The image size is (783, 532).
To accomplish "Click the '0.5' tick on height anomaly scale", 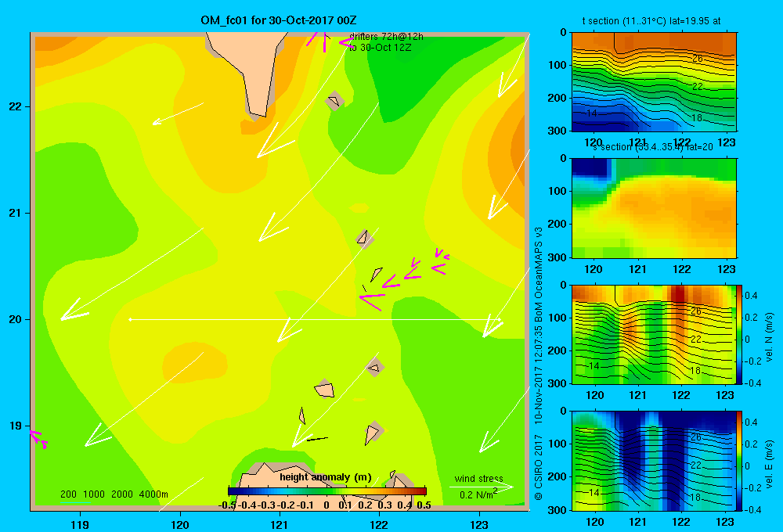I will 424,505.
